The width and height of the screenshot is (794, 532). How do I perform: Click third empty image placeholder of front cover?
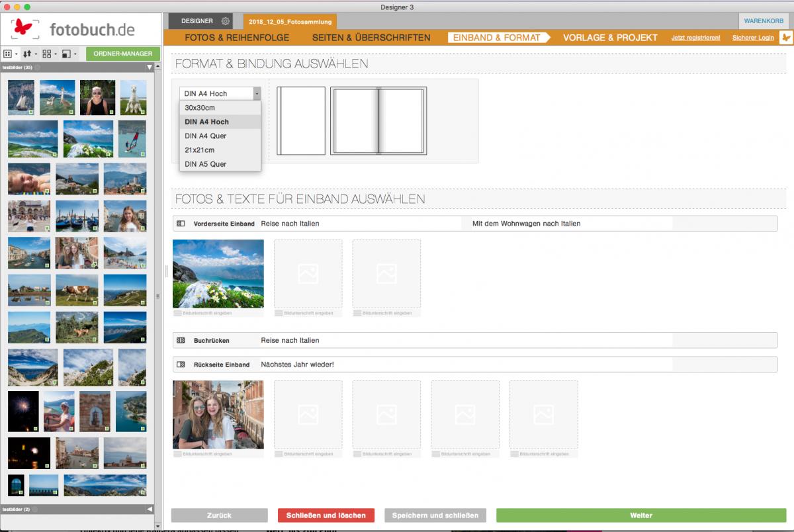pos(386,273)
